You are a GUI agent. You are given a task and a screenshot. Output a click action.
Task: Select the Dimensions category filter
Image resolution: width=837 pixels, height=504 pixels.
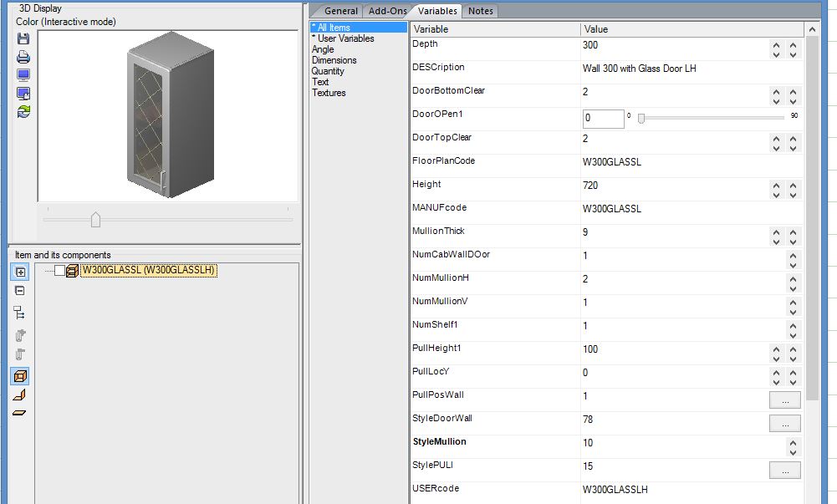tap(334, 60)
